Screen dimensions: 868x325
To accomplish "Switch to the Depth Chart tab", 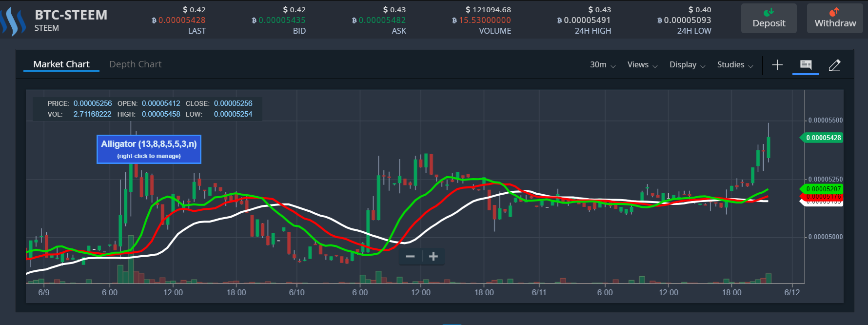I will click(x=135, y=64).
